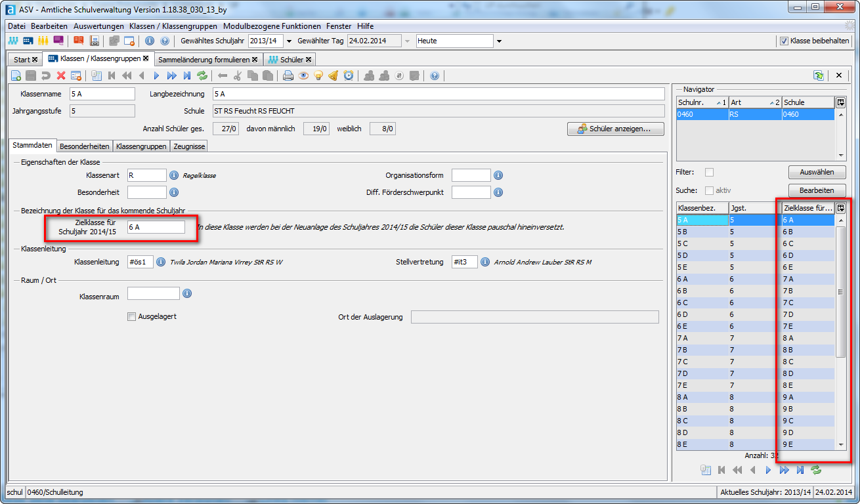Enable the Filter checkbox in Navigator

coord(709,173)
